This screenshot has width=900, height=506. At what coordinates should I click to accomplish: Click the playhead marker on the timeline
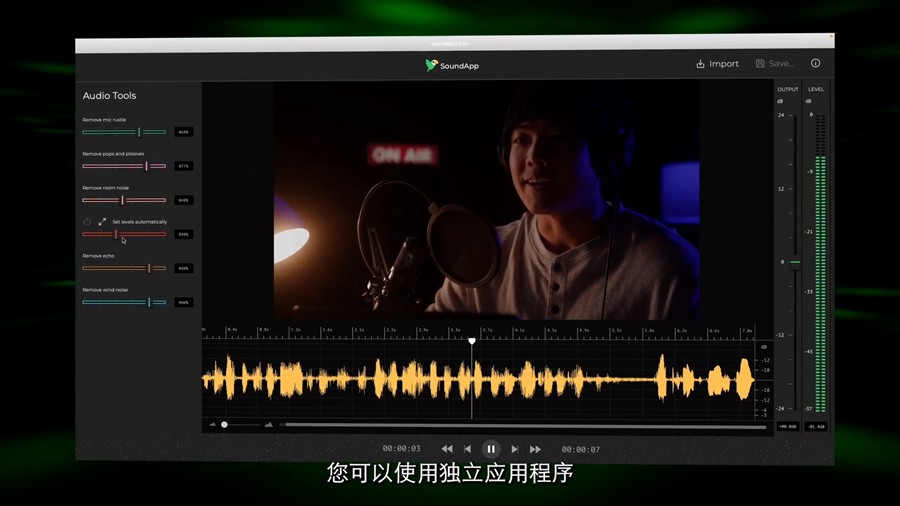pyautogui.click(x=472, y=341)
